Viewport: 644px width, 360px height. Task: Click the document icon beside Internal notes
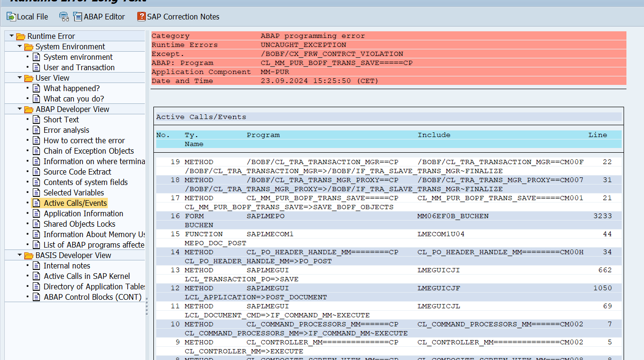37,266
